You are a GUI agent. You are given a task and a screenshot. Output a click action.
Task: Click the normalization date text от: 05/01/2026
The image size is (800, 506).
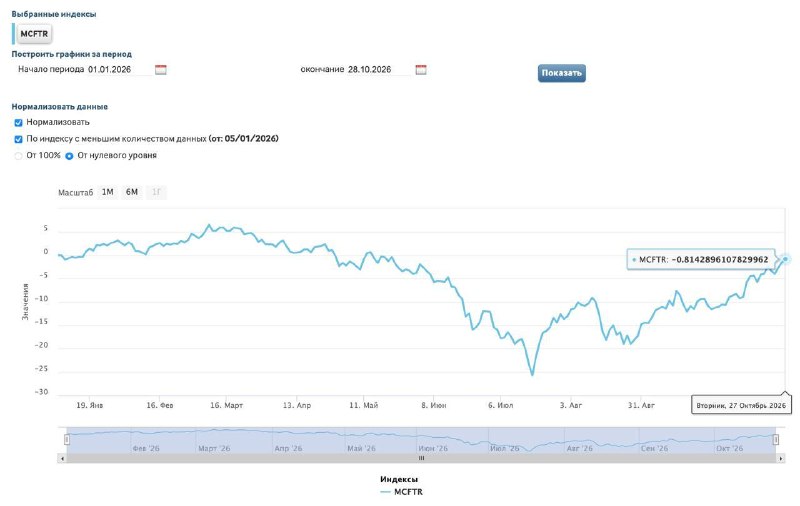pyautogui.click(x=244, y=139)
